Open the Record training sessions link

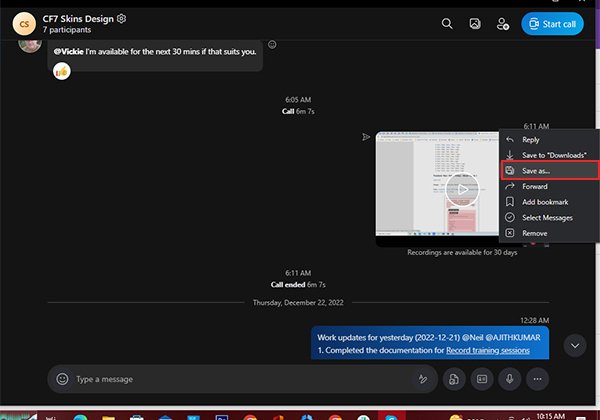[x=493, y=351]
